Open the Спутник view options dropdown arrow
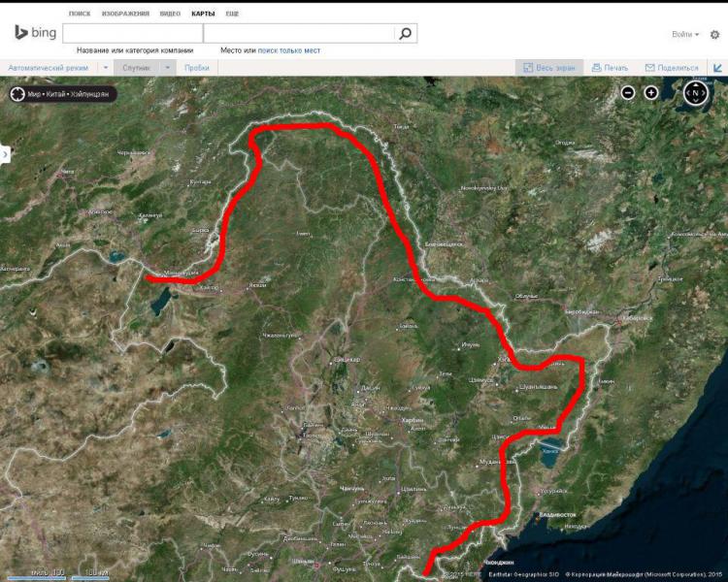 167,68
